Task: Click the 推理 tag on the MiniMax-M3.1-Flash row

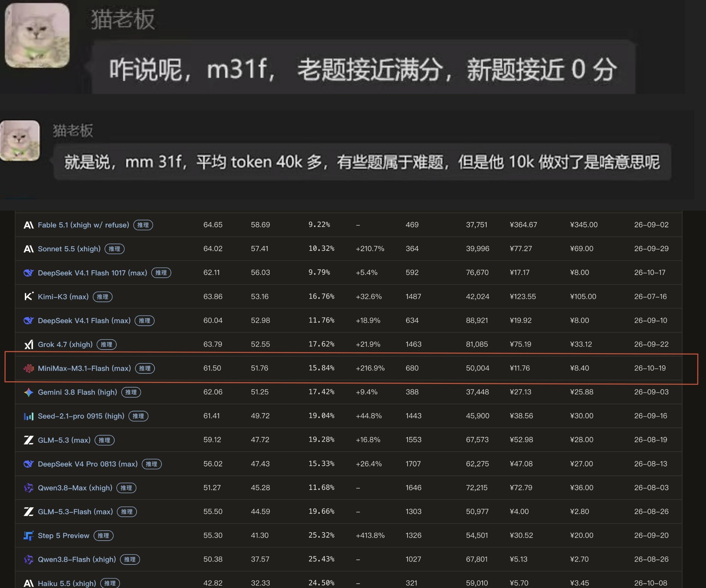Action: [x=145, y=368]
